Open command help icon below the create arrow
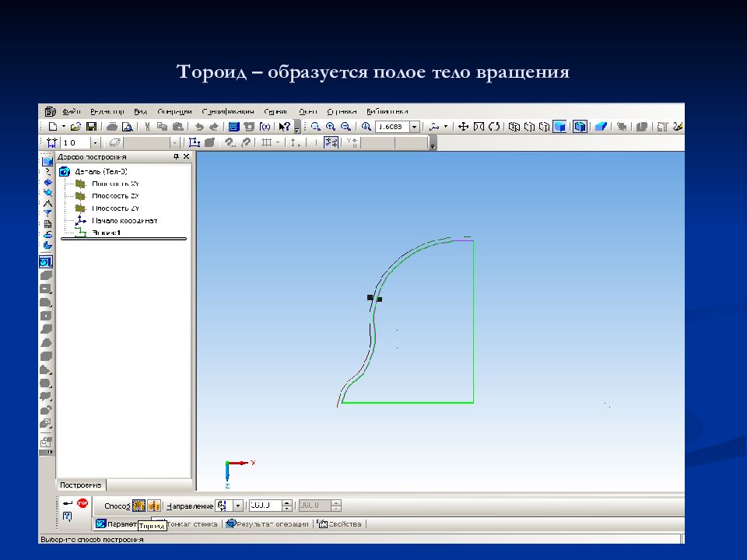The image size is (747, 560). 67,516
